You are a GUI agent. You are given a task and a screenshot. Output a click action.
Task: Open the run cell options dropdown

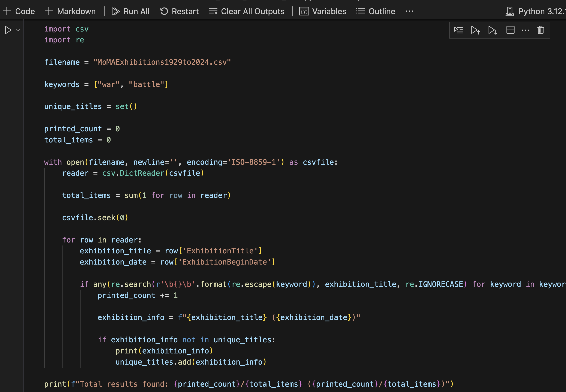click(18, 30)
